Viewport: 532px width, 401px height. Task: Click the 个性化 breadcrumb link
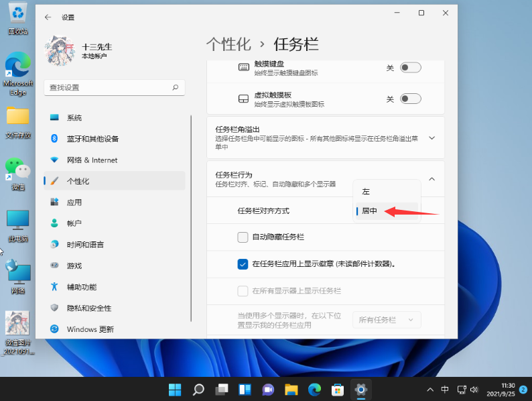point(228,44)
